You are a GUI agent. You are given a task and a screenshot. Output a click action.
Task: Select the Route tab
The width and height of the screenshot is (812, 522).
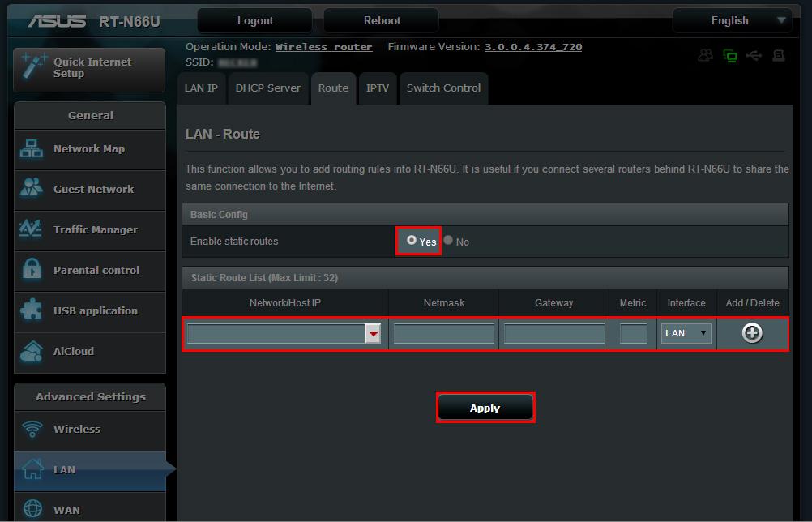pos(333,88)
